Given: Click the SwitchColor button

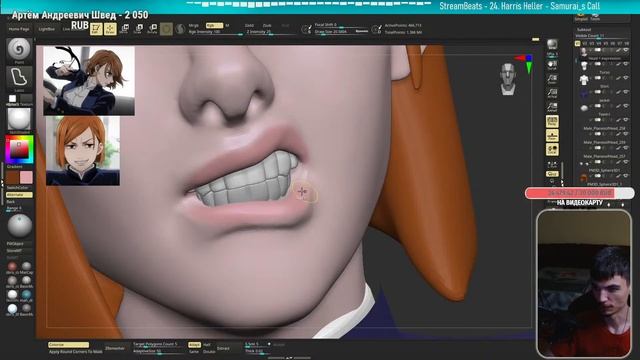Looking at the screenshot, I should pyautogui.click(x=19, y=188).
